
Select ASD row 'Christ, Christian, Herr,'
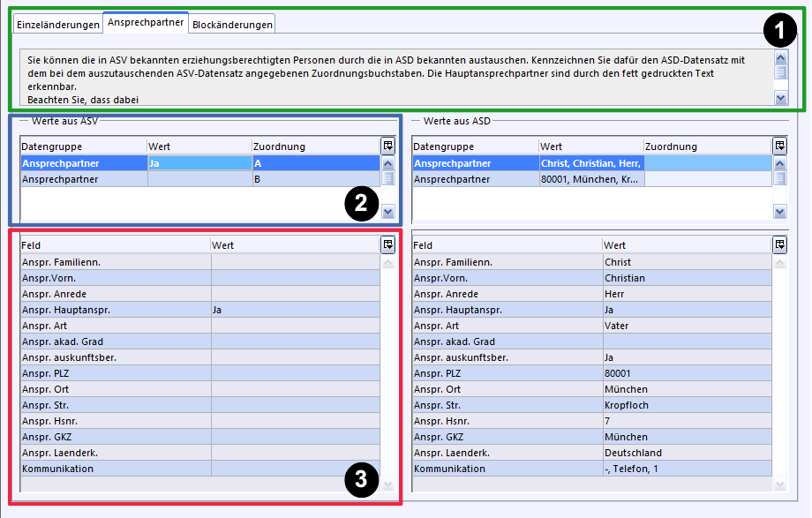pyautogui.click(x=592, y=163)
